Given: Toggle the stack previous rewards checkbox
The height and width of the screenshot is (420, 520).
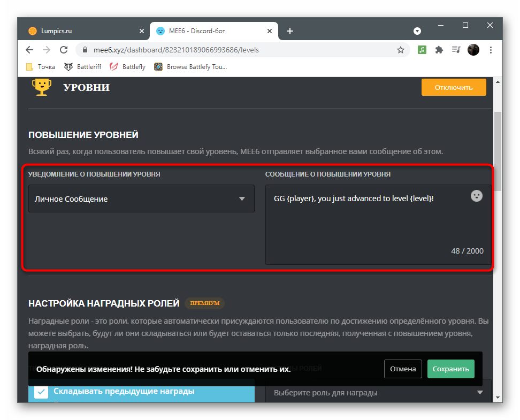Looking at the screenshot, I should click(41, 392).
